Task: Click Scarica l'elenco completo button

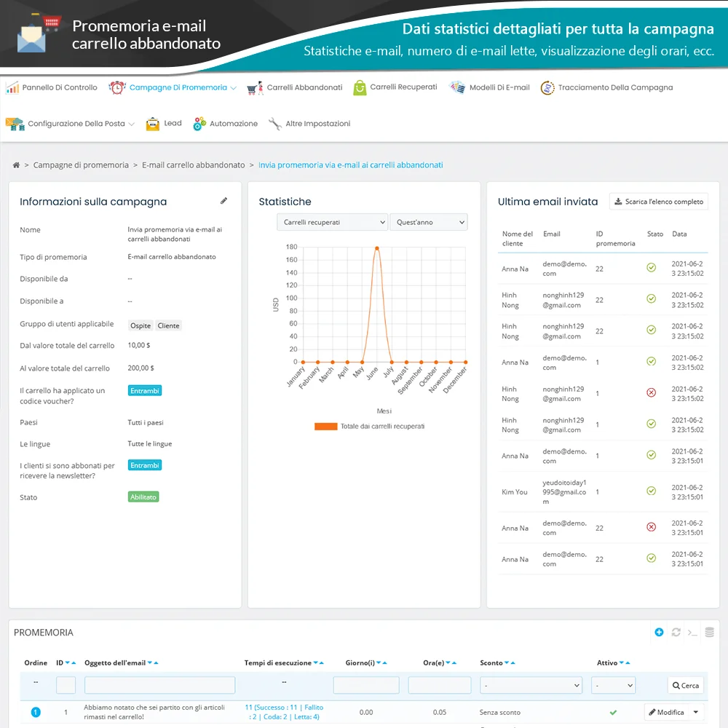Action: click(658, 201)
